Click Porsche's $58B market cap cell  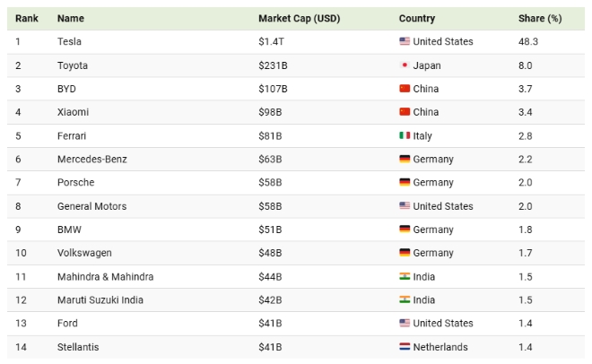pos(270,183)
